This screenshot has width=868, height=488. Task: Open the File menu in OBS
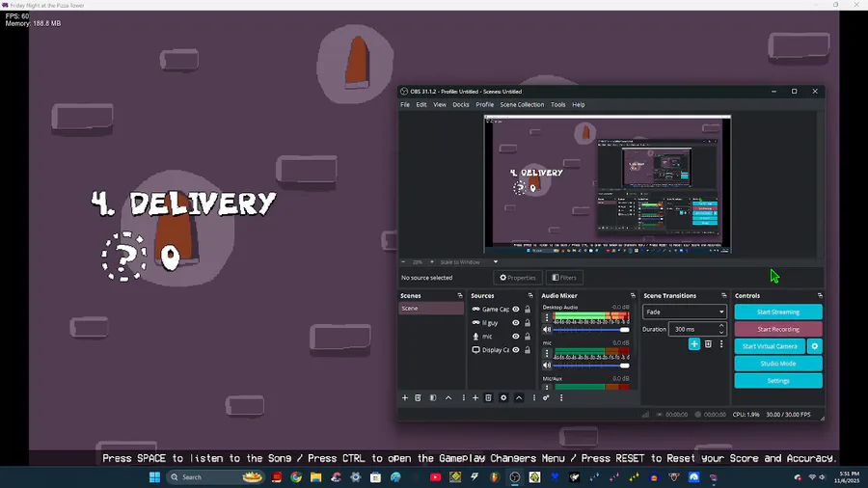coord(405,104)
